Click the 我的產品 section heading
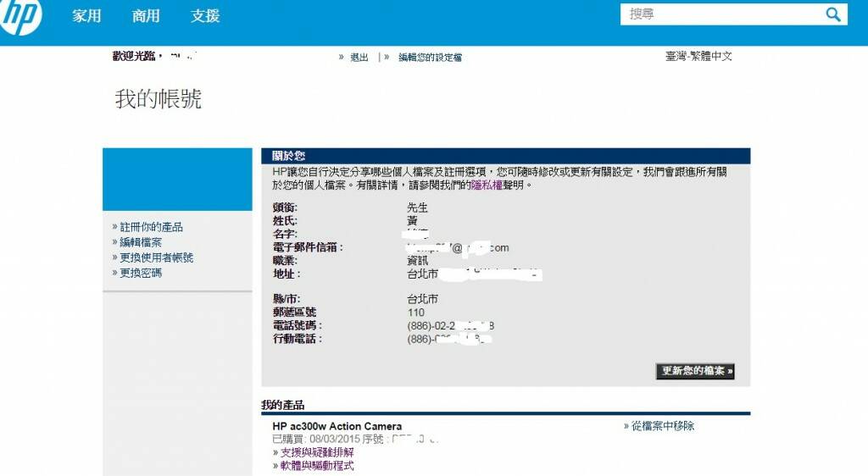The width and height of the screenshot is (868, 476). coord(283,405)
